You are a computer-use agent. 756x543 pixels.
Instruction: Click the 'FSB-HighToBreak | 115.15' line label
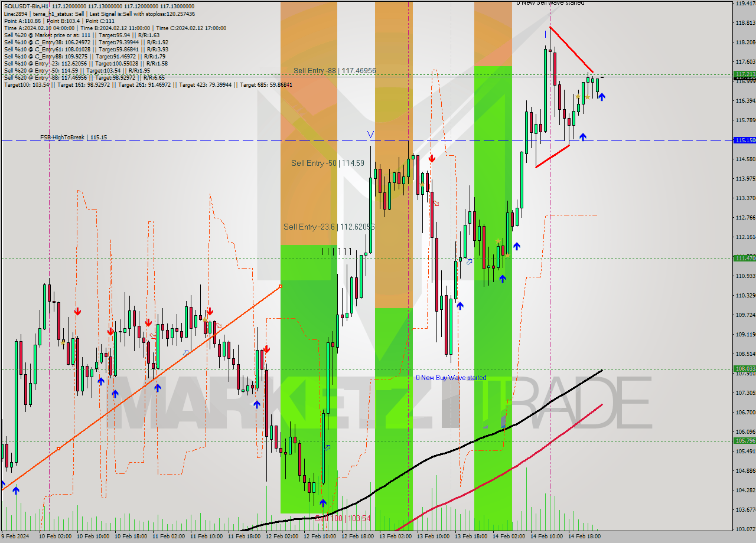tap(73, 138)
